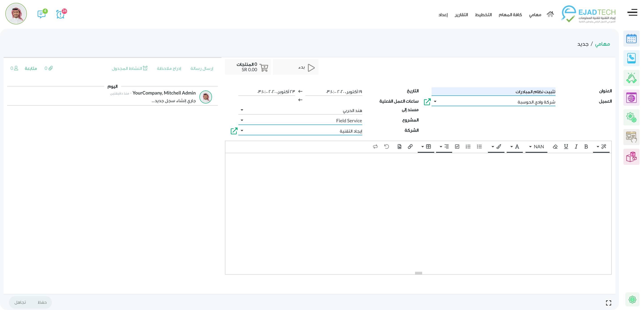The height and width of the screenshot is (310, 644).
Task: Click the حفظ save button
Action: 42,302
